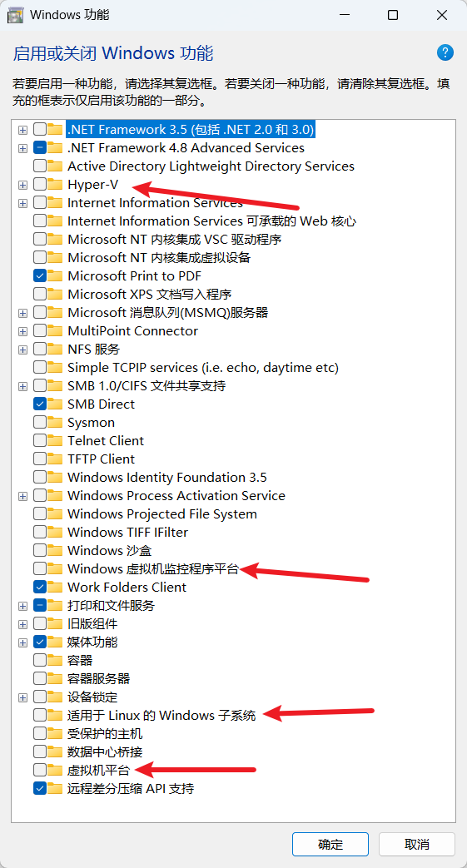The image size is (467, 868).
Task: Enable the 受保护的主机 checkbox
Action: tap(40, 733)
